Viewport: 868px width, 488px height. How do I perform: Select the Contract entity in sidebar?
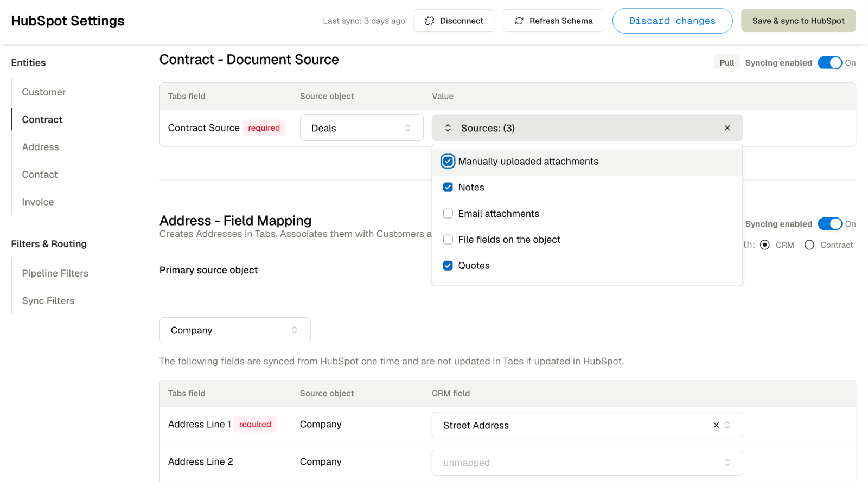[42, 120]
